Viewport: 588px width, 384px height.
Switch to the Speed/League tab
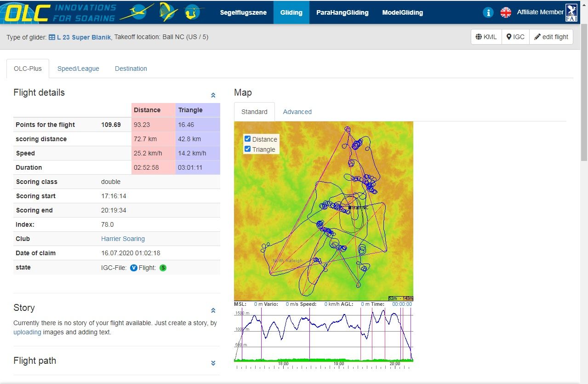(78, 69)
